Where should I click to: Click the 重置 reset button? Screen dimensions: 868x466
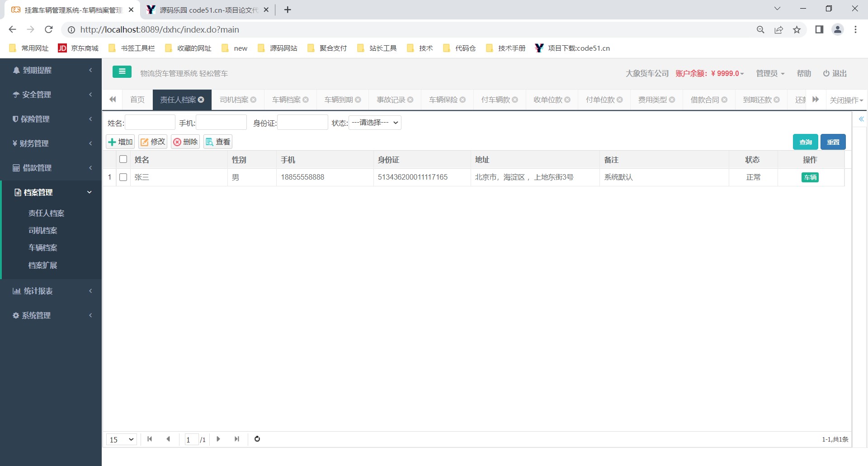(833, 142)
